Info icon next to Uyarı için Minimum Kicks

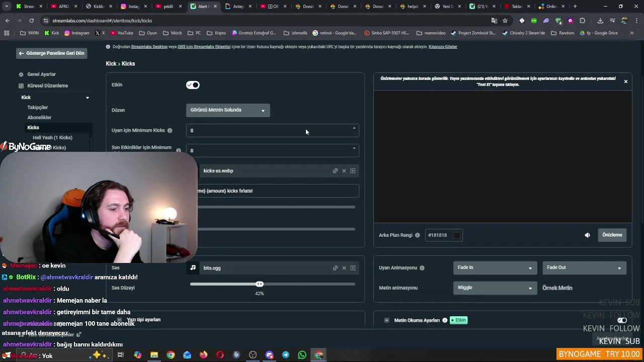click(x=170, y=131)
